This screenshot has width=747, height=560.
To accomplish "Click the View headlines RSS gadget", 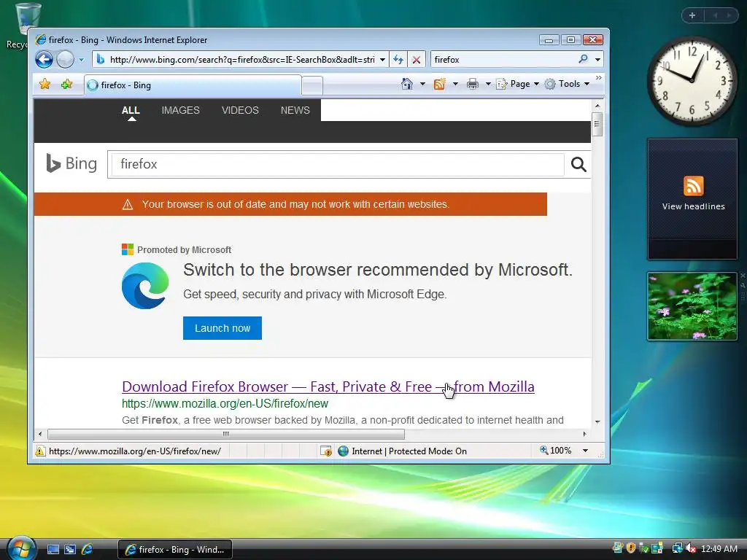I will coord(693,199).
